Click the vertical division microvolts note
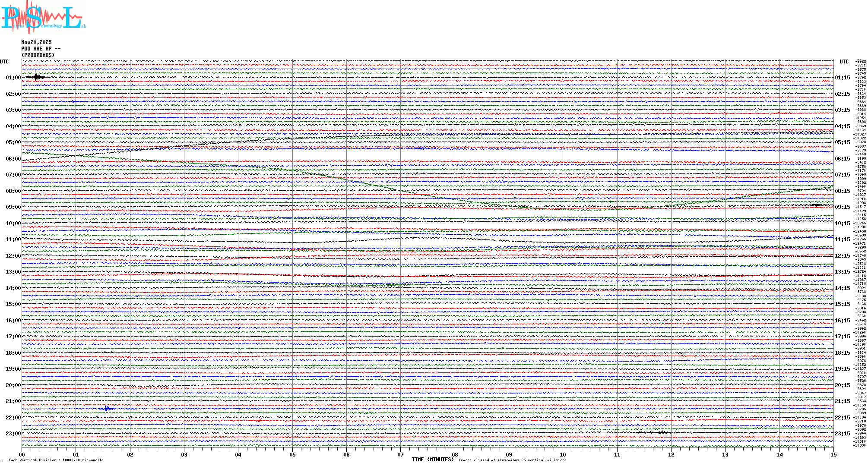This screenshot has height=466, width=868. tap(56, 460)
